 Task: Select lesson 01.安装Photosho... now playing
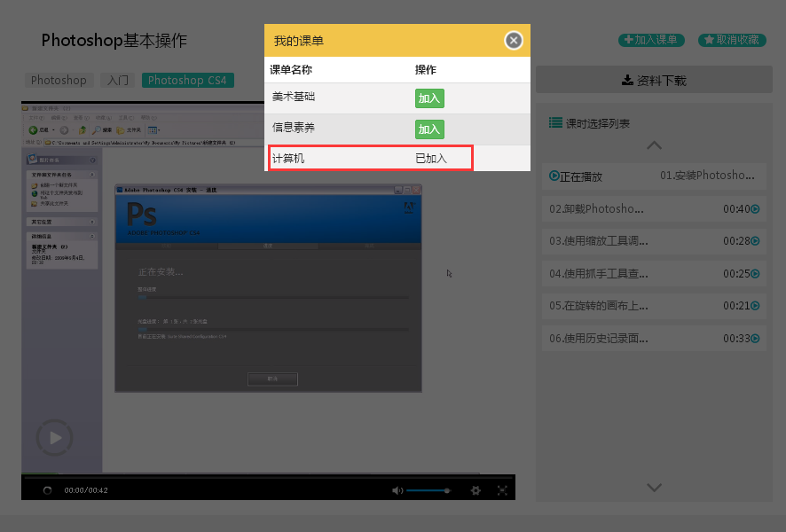tap(654, 176)
